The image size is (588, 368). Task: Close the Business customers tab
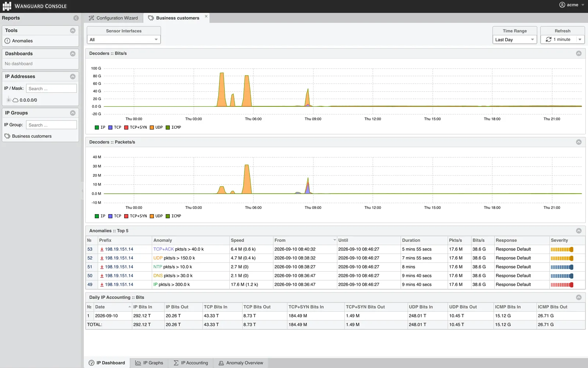[206, 16]
